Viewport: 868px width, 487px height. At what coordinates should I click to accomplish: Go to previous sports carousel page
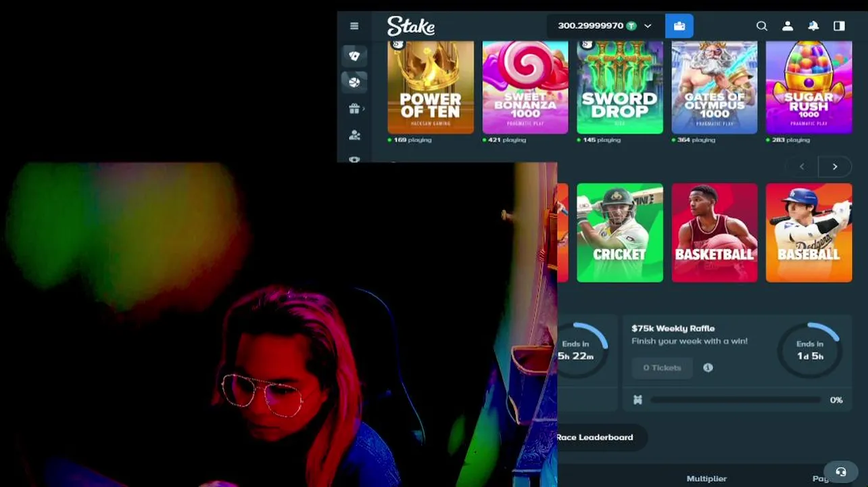[802, 166]
